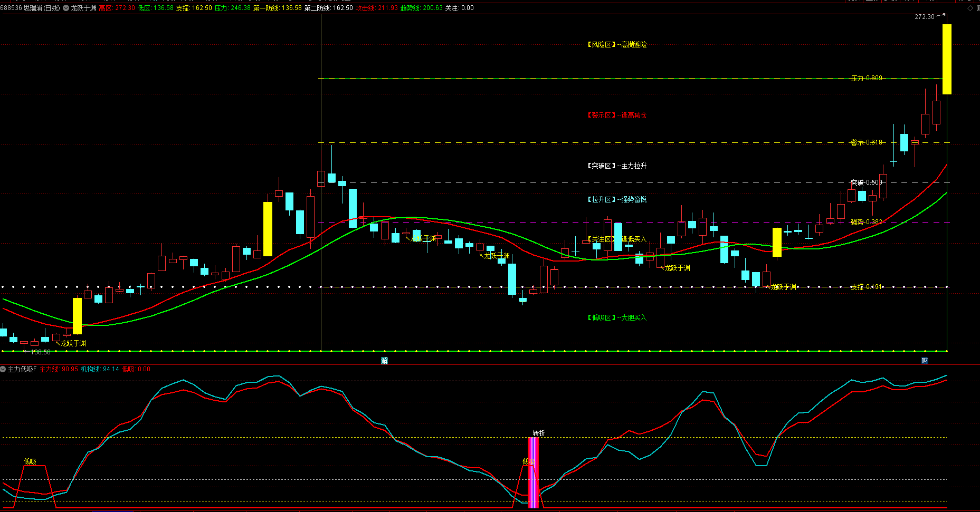Click the 龙跃于渊 indicator name in the header

pos(83,8)
